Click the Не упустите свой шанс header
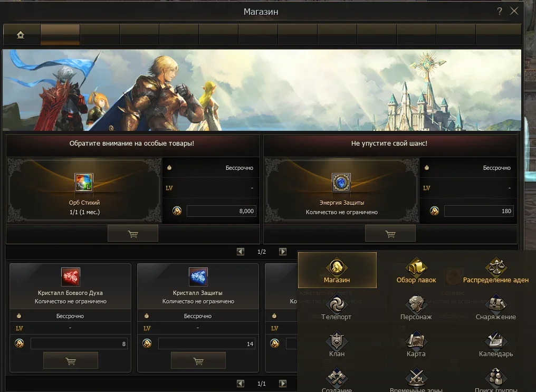This screenshot has width=536, height=392. pyautogui.click(x=389, y=143)
